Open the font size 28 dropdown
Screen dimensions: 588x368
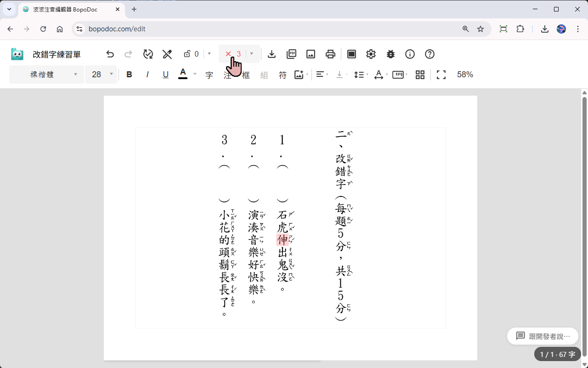click(101, 74)
